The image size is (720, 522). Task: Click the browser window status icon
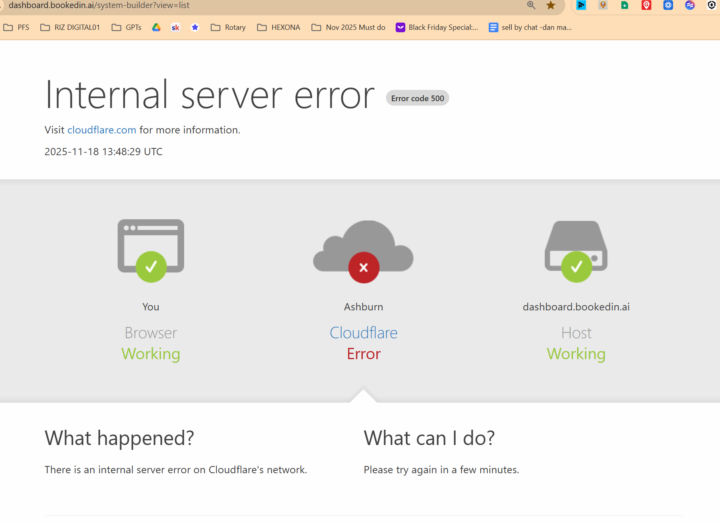tap(151, 251)
